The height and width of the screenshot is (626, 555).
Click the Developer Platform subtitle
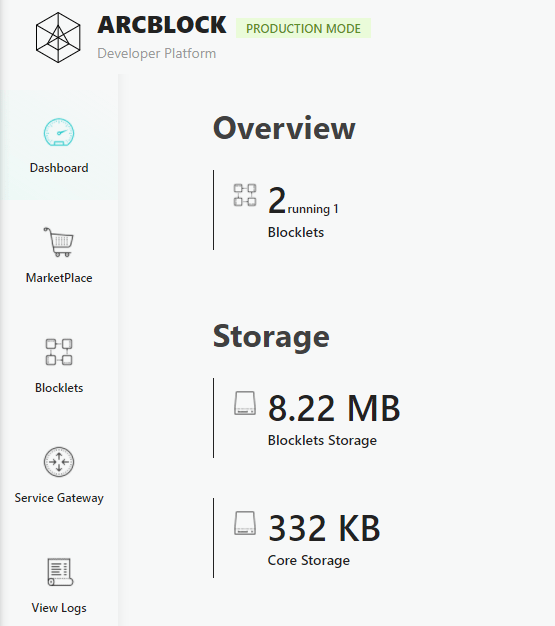point(157,53)
